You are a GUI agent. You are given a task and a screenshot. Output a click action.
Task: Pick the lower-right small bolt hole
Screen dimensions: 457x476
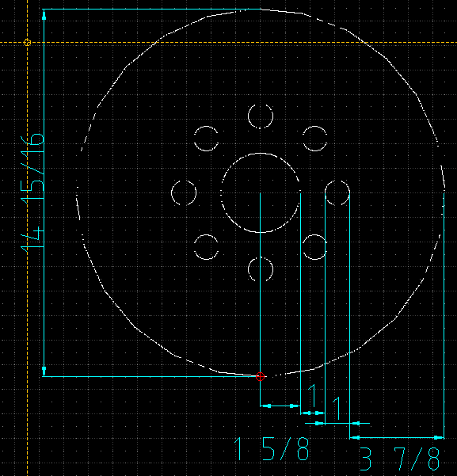pyautogui.click(x=315, y=247)
